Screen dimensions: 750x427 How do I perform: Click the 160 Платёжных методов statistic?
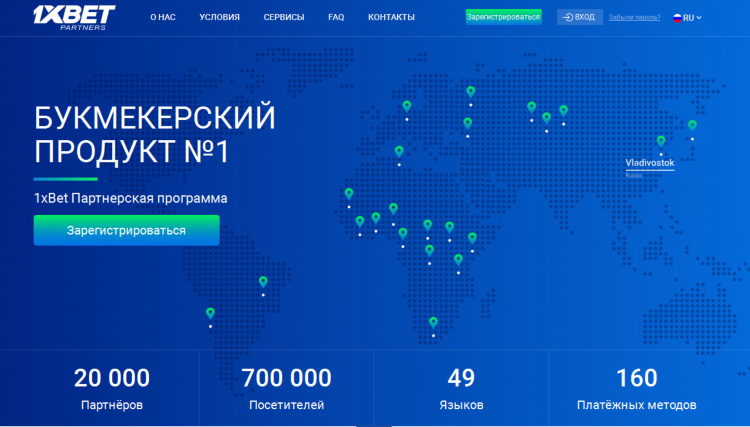(x=637, y=388)
